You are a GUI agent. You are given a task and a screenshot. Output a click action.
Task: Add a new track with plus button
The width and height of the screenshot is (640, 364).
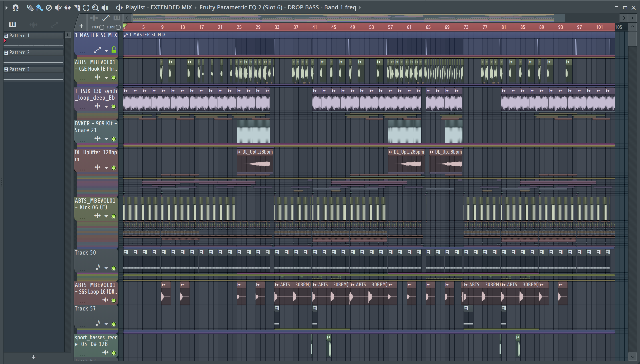(81, 26)
